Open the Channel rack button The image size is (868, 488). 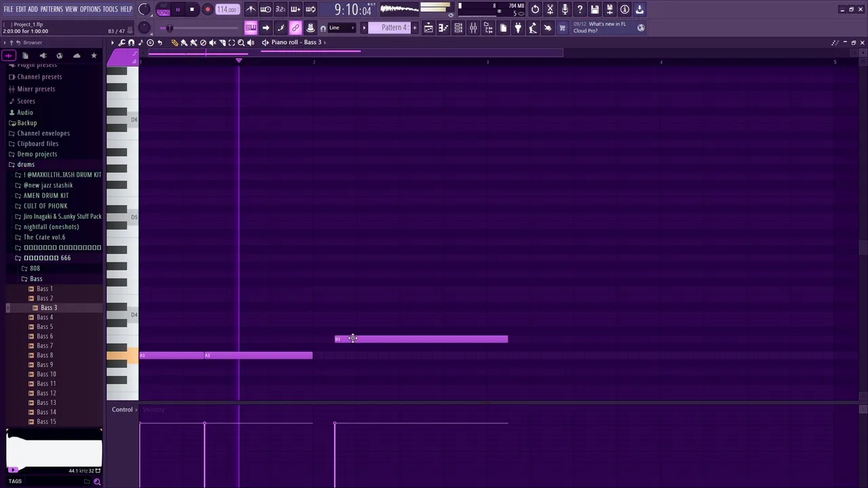458,28
